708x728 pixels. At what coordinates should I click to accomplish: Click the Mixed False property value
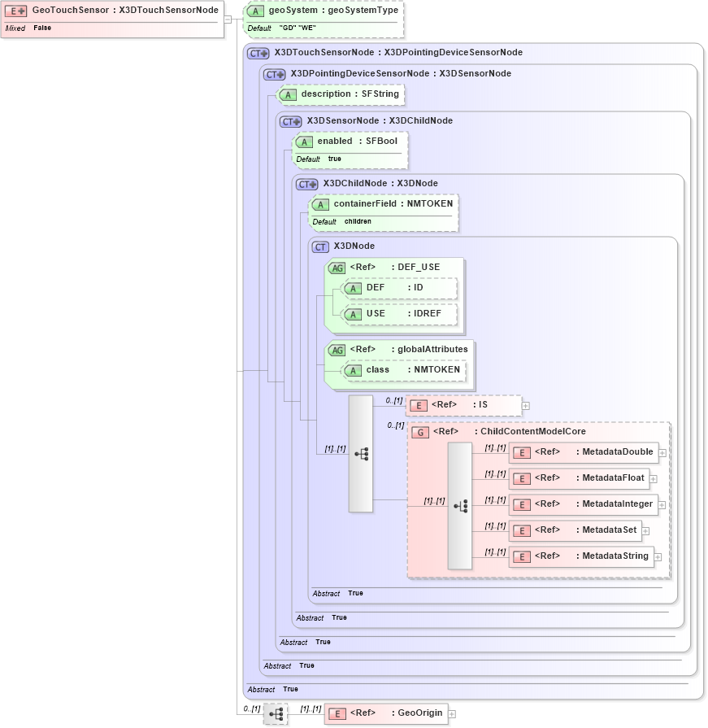[x=42, y=28]
